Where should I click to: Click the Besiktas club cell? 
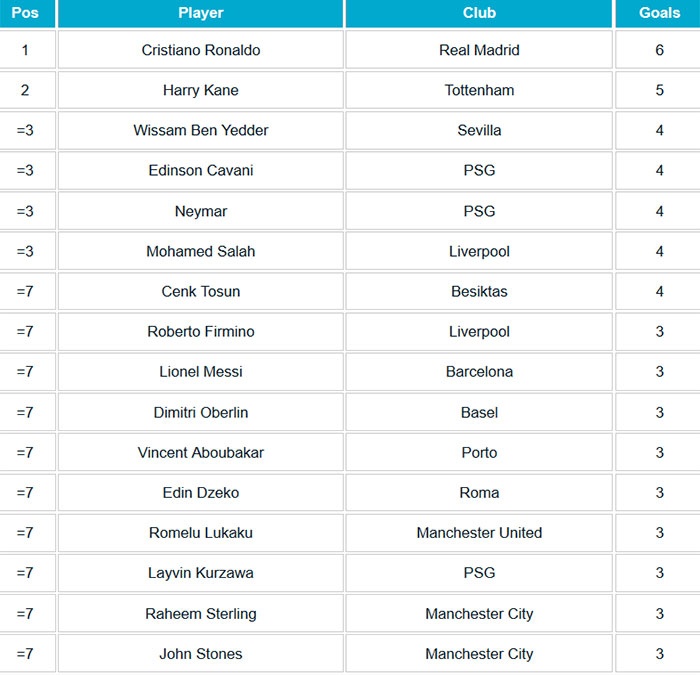click(479, 291)
